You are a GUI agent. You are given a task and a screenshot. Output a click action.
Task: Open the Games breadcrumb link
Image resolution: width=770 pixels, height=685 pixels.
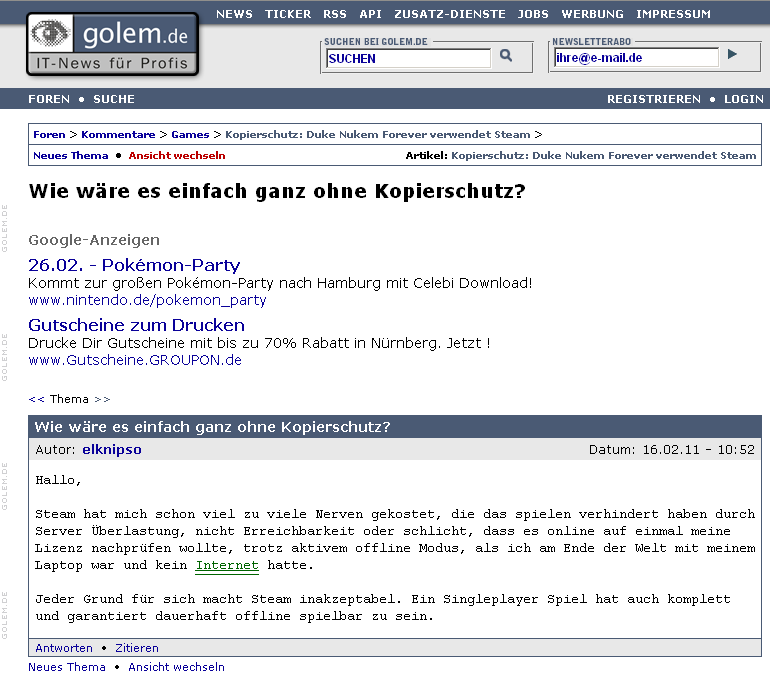click(x=190, y=134)
